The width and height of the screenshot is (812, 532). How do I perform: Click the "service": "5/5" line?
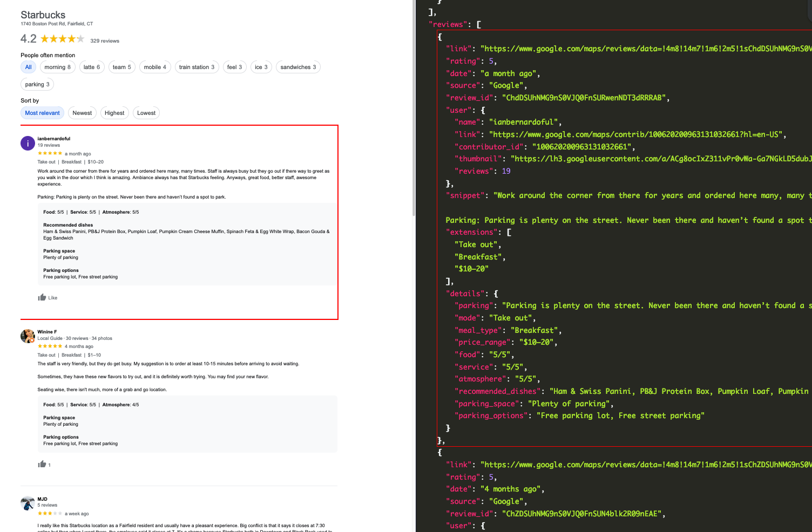click(491, 367)
